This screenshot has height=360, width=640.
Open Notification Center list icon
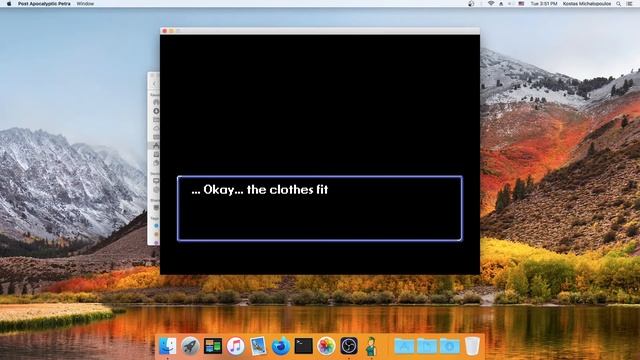[630, 4]
